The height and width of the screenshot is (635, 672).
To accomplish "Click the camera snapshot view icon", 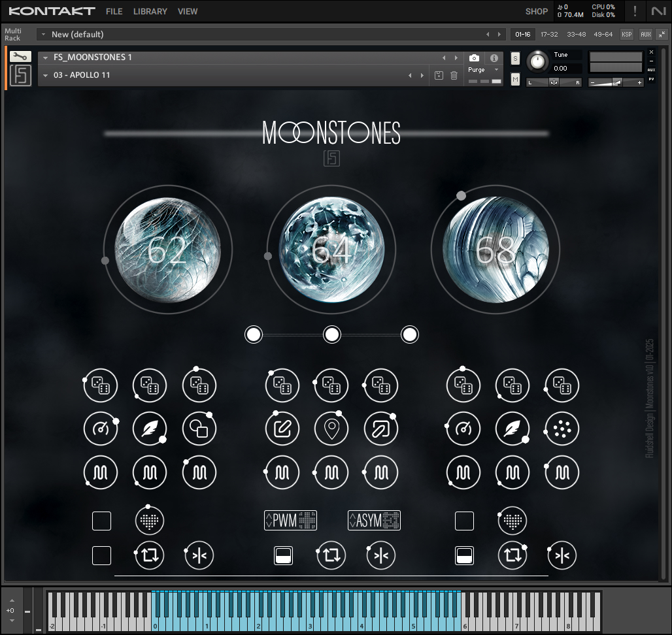I will point(474,57).
